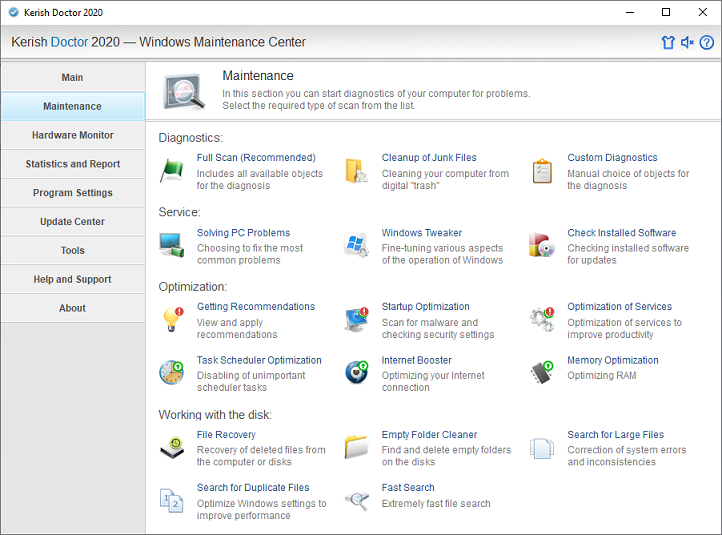The width and height of the screenshot is (722, 535).
Task: Open the Task Scheduler Optimization link
Action: (259, 360)
